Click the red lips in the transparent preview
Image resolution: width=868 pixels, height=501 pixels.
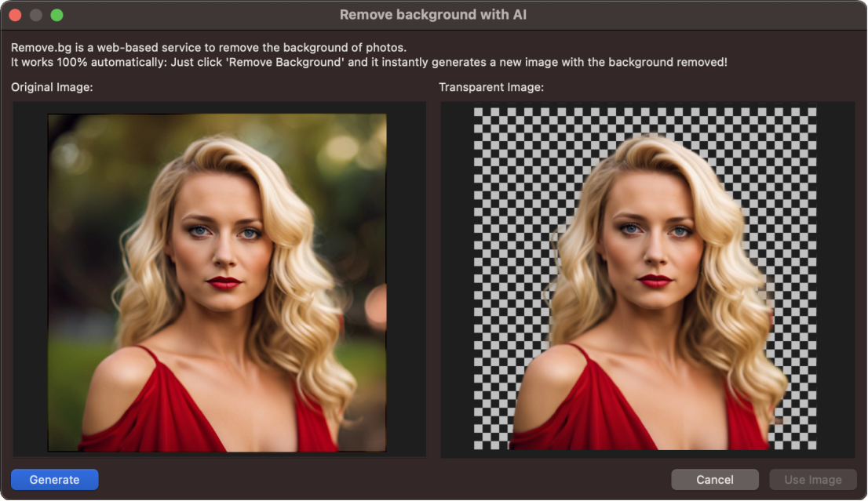(x=655, y=280)
